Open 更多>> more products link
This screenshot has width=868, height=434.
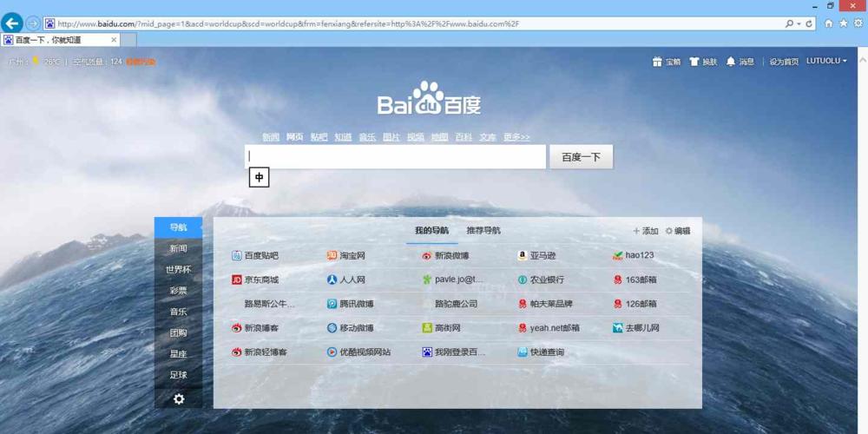[x=516, y=137]
